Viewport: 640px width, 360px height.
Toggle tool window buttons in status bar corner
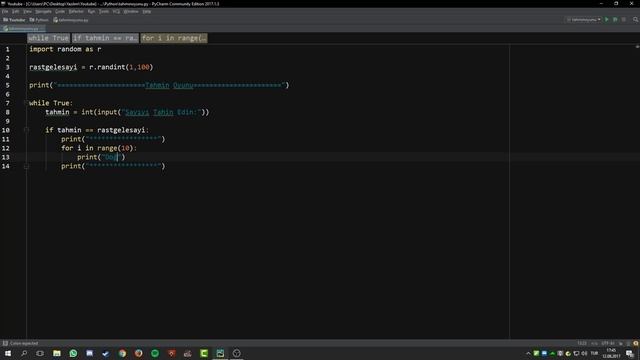5,343
